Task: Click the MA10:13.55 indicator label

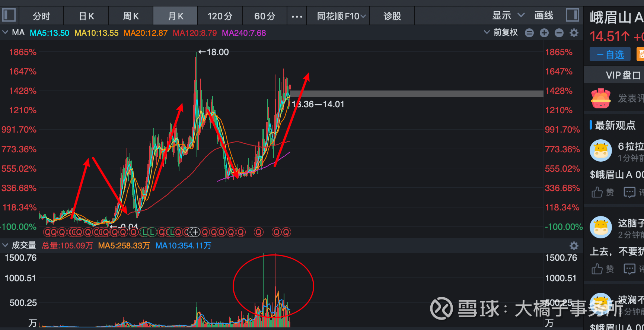Action: click(96, 33)
